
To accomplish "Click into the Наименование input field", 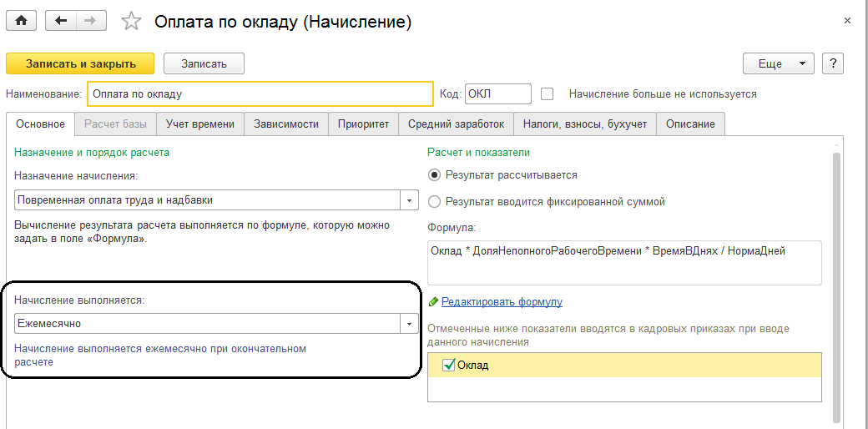I will (x=260, y=93).
